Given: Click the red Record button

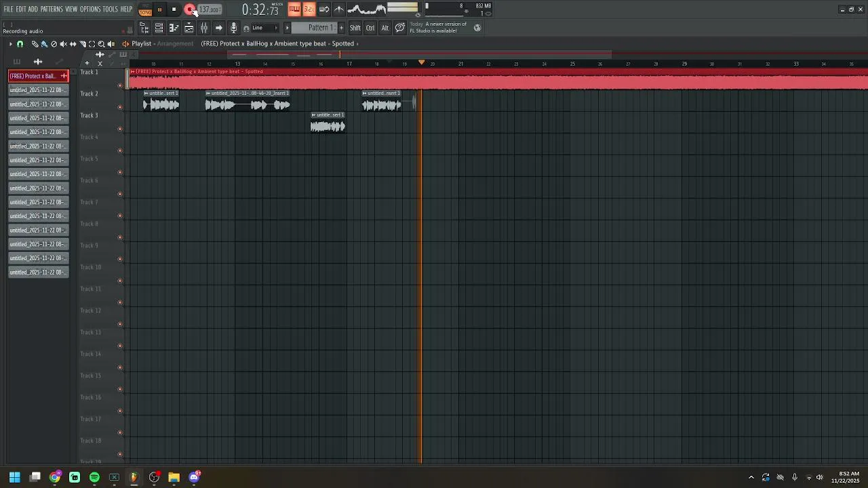Looking at the screenshot, I should 189,9.
